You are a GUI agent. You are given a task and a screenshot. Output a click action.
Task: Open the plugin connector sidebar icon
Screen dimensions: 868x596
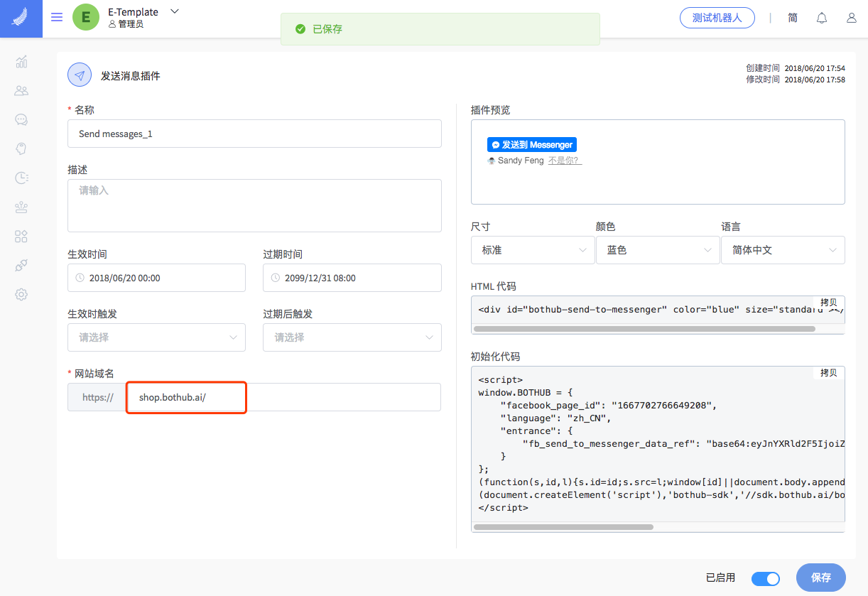tap(21, 266)
